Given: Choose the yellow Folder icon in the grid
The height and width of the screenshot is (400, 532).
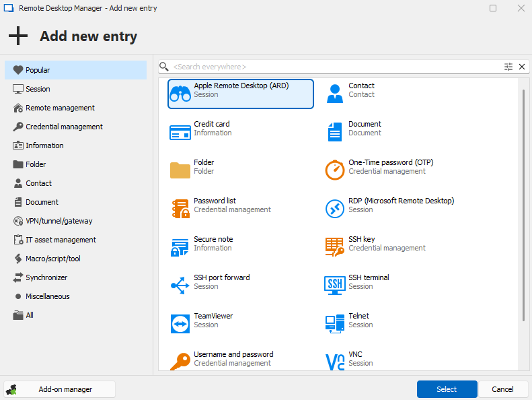Looking at the screenshot, I should [180, 170].
